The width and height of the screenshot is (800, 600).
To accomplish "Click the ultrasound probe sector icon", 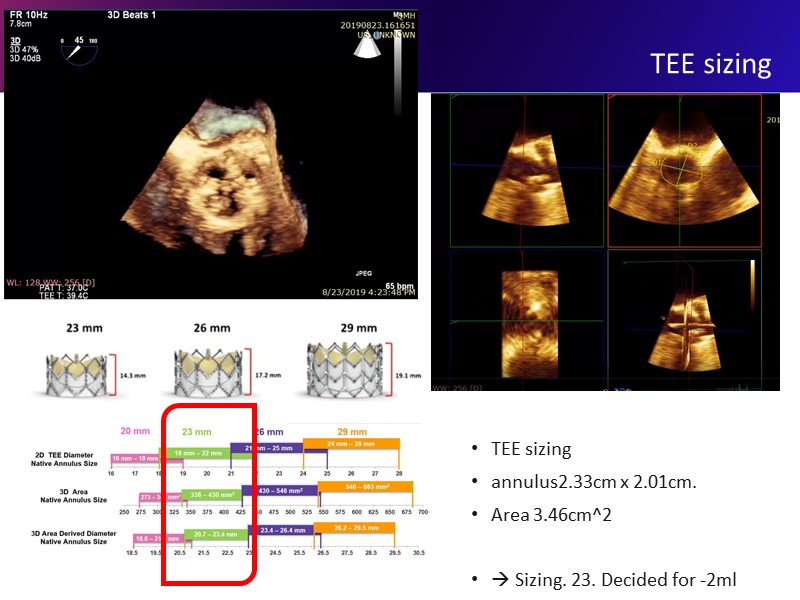I will [365, 48].
